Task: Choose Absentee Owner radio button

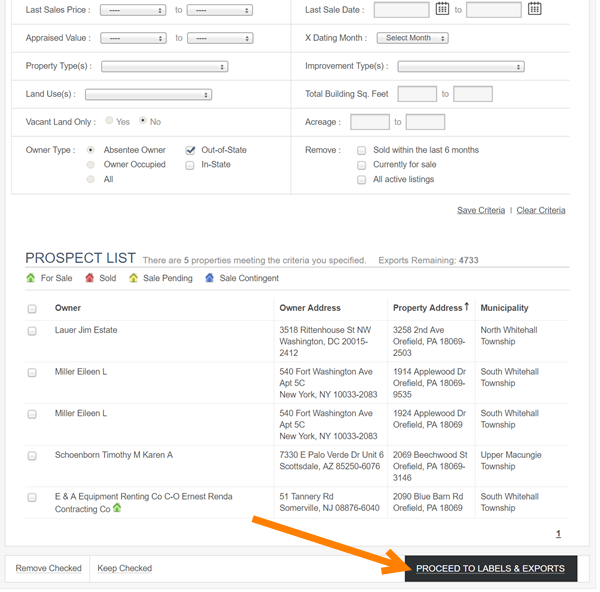Action: pyautogui.click(x=90, y=150)
